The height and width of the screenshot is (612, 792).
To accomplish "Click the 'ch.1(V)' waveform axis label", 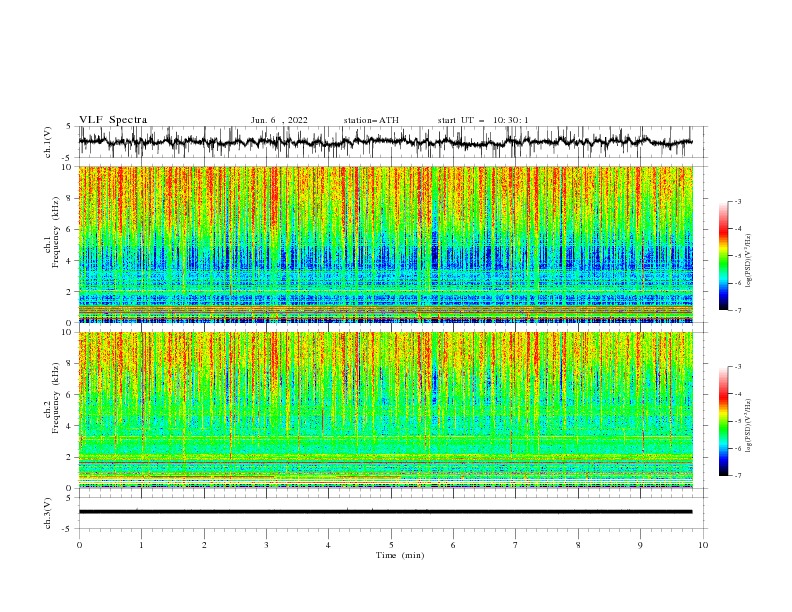I will [48, 142].
